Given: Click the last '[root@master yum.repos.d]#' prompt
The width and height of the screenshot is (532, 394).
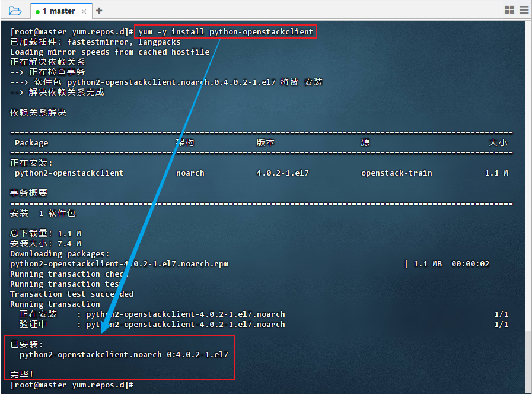Looking at the screenshot, I should point(72,385).
